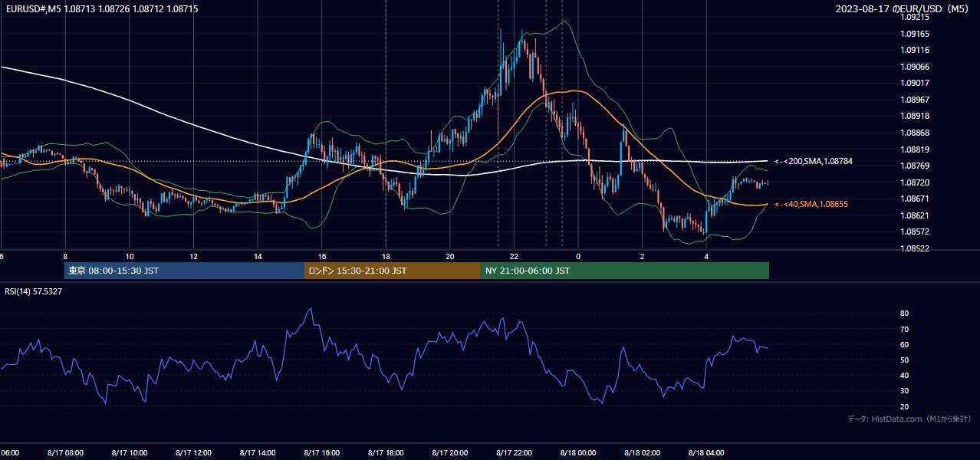Click the 40 SMA 1.08655 label
980x460 pixels.
tap(811, 204)
